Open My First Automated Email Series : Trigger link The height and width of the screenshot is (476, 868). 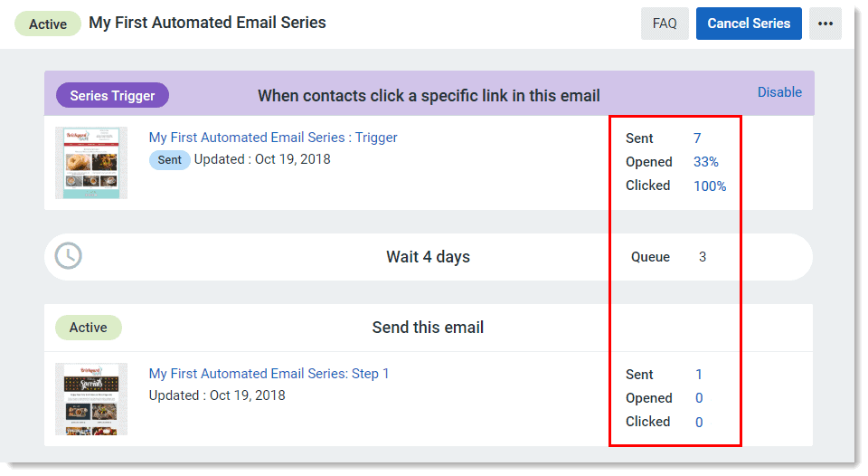click(273, 138)
